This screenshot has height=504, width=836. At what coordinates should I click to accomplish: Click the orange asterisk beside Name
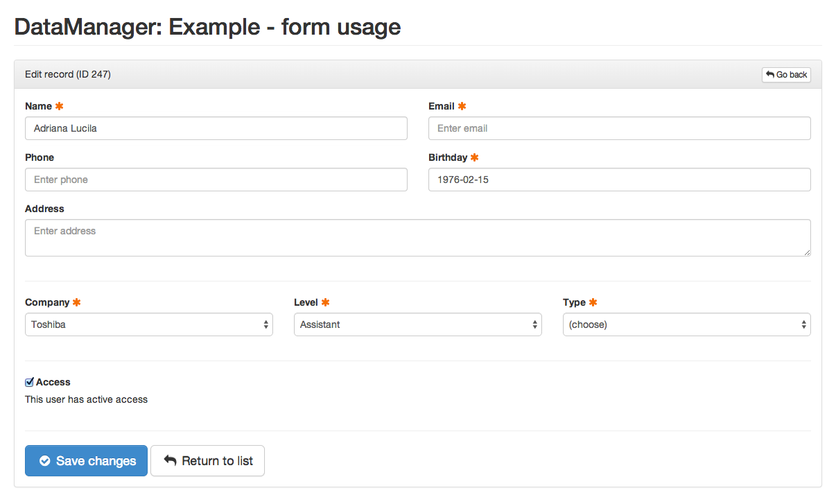click(x=59, y=106)
